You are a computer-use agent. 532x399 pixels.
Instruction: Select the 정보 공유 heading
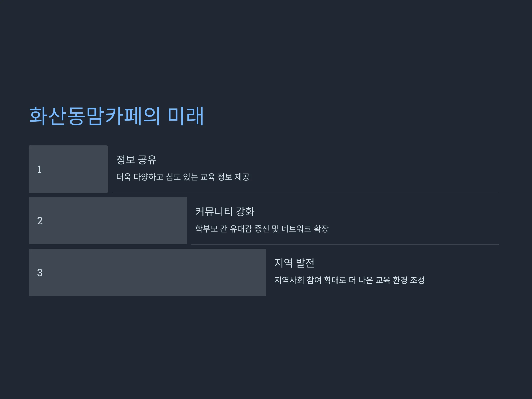pyautogui.click(x=136, y=160)
